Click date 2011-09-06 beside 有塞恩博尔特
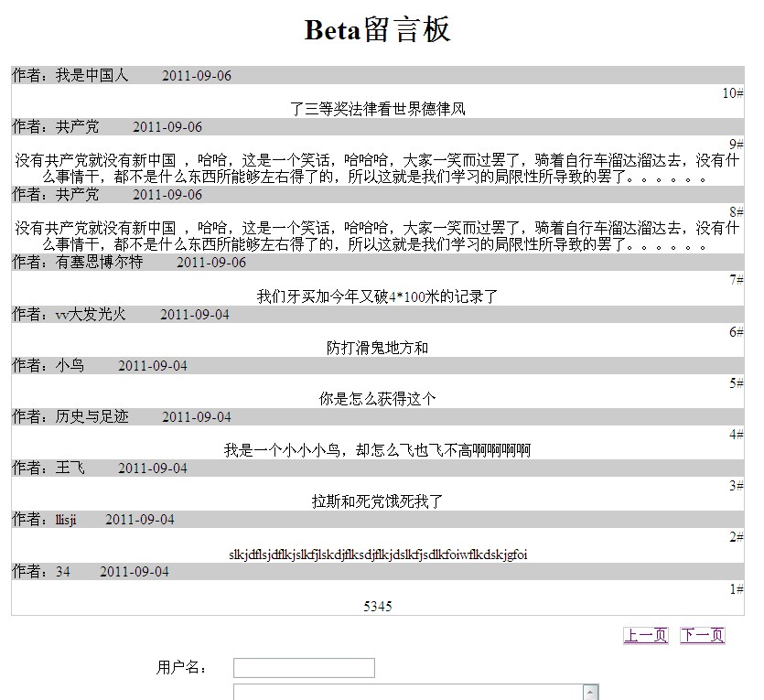 click(x=211, y=263)
